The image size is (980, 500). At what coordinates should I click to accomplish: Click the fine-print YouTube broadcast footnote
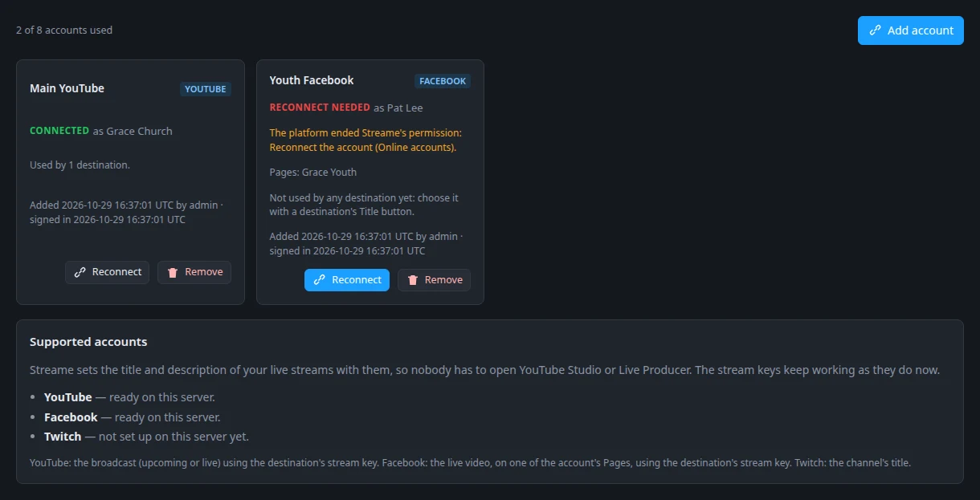pos(470,463)
